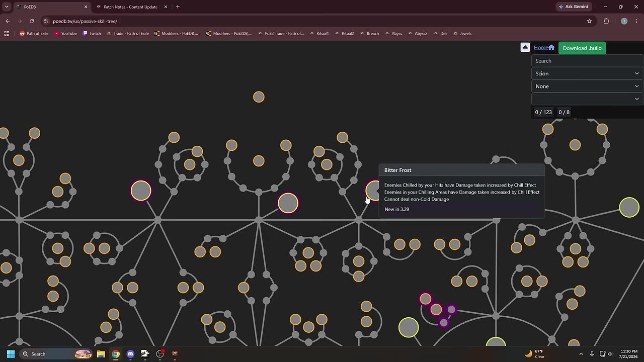
Task: Click Ask Gemini button
Action: (573, 7)
